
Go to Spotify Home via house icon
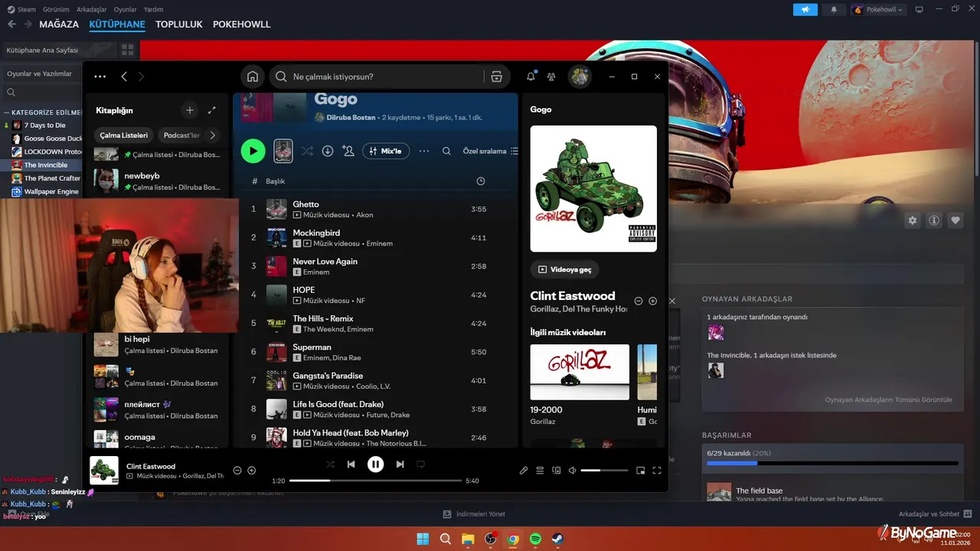coord(253,77)
